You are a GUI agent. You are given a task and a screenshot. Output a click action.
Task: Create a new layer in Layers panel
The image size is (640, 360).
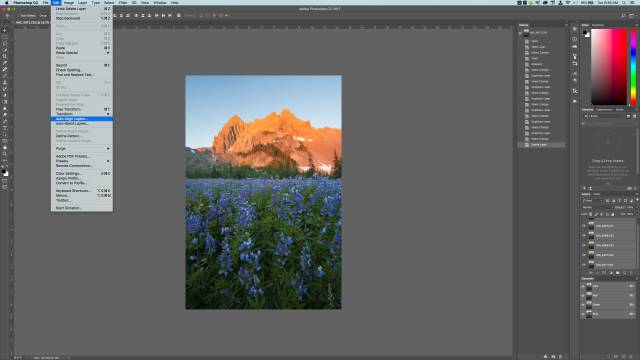(624, 273)
